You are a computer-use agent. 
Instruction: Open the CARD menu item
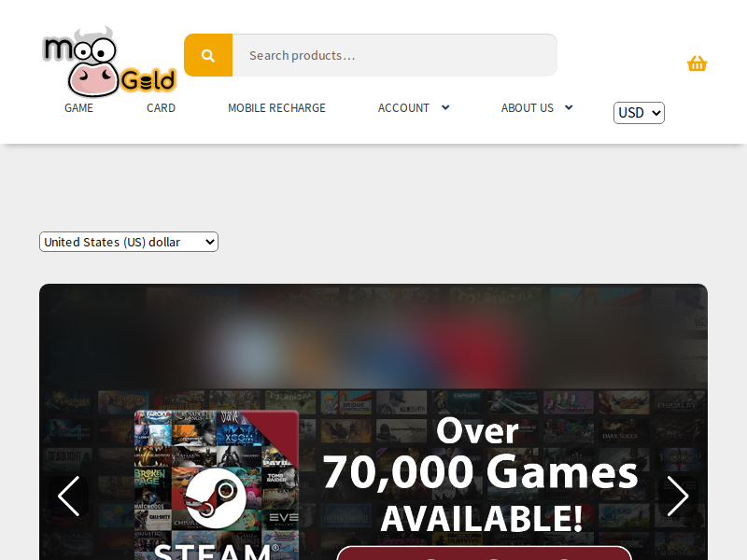(161, 108)
